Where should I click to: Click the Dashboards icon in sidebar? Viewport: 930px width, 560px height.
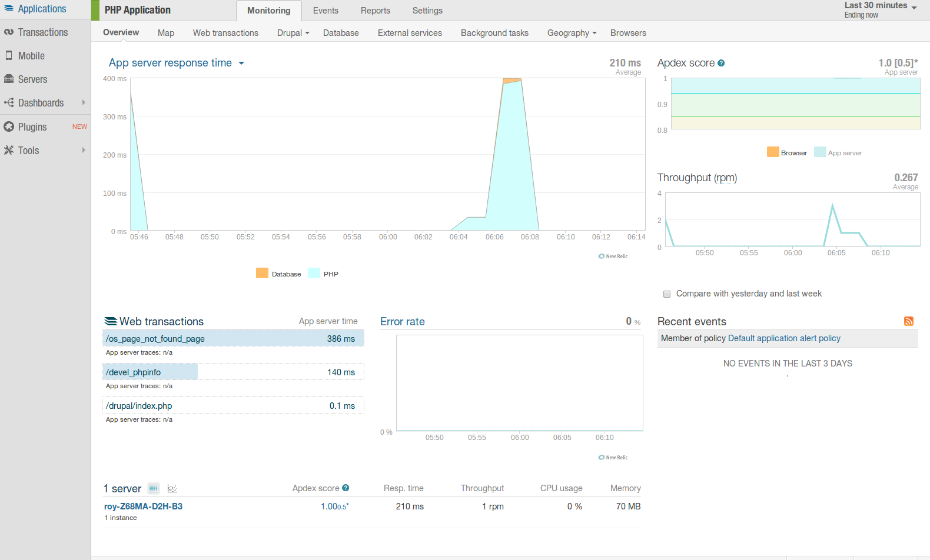click(9, 102)
